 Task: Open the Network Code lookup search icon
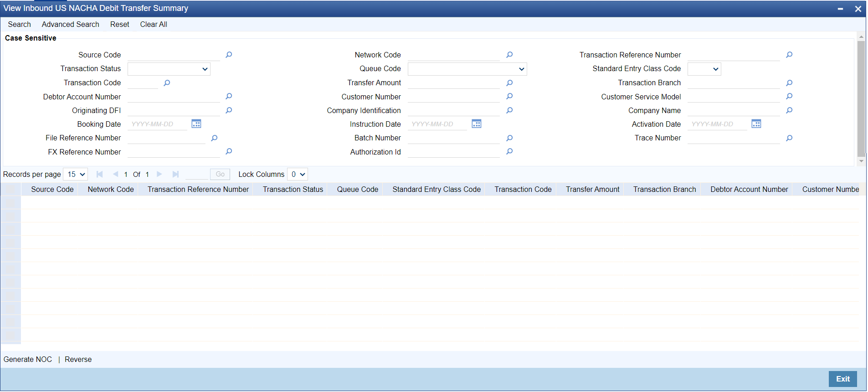[x=509, y=55]
